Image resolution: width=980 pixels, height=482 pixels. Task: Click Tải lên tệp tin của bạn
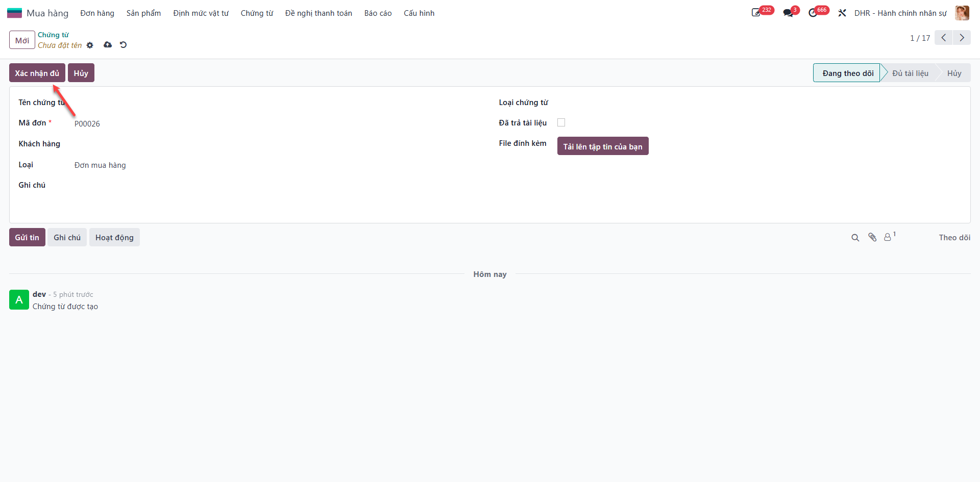pos(603,146)
